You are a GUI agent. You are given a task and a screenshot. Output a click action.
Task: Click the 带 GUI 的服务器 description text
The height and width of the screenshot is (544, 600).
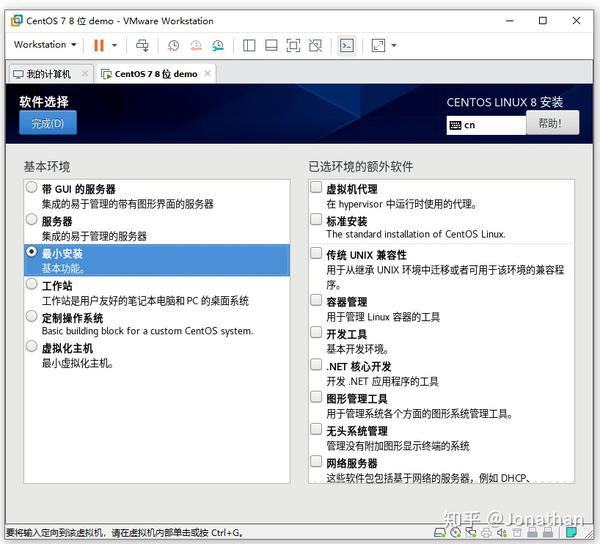128,204
